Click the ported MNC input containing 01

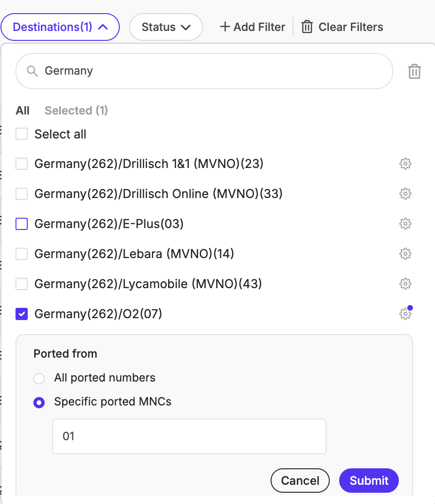coord(189,436)
